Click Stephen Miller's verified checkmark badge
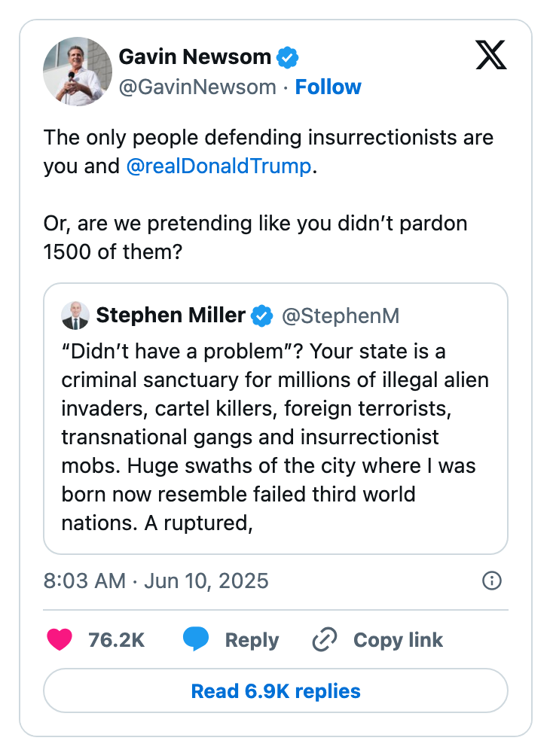This screenshot has height=756, width=553. [261, 316]
